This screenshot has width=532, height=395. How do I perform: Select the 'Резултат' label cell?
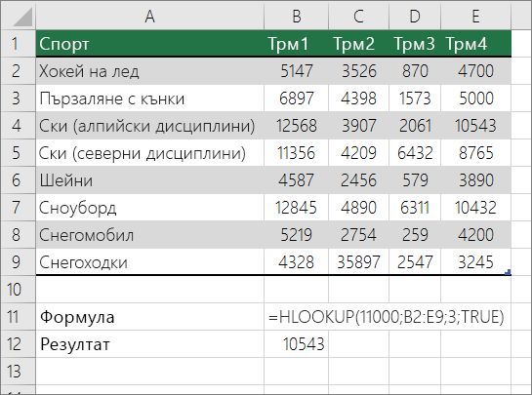149,344
